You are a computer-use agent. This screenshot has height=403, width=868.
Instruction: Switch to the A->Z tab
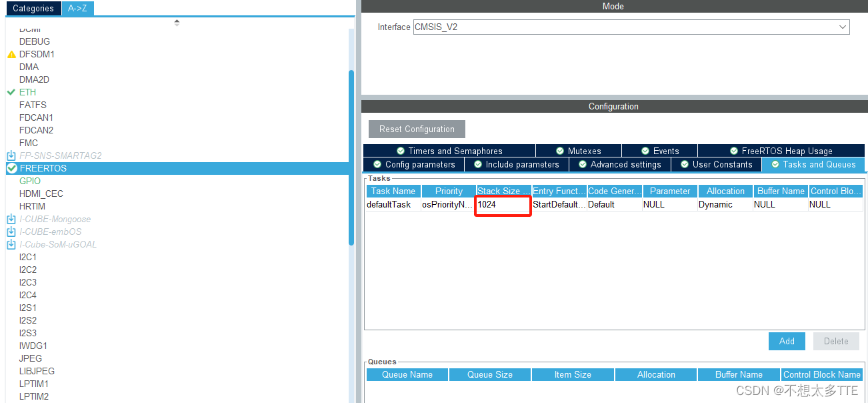[79, 8]
